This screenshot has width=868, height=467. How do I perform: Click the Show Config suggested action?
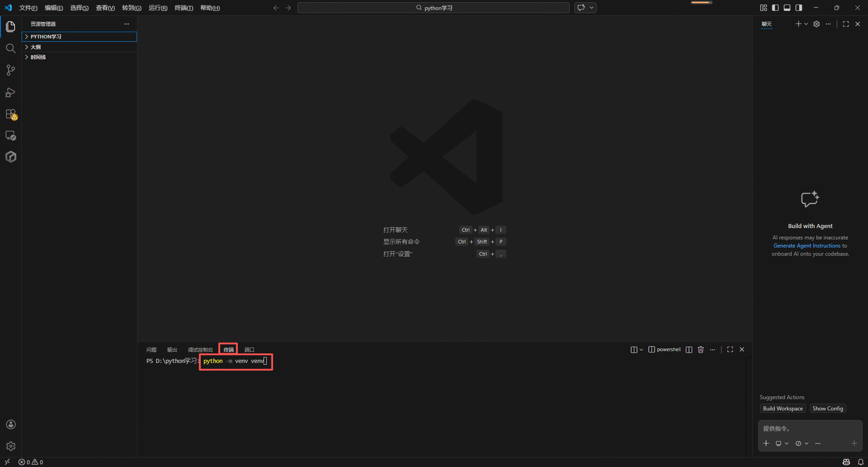pyautogui.click(x=828, y=409)
